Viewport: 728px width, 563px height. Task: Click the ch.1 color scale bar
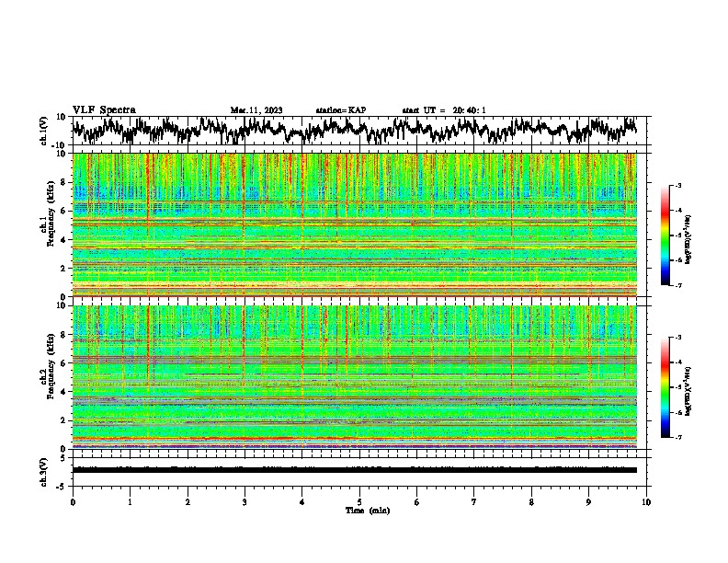coord(665,236)
